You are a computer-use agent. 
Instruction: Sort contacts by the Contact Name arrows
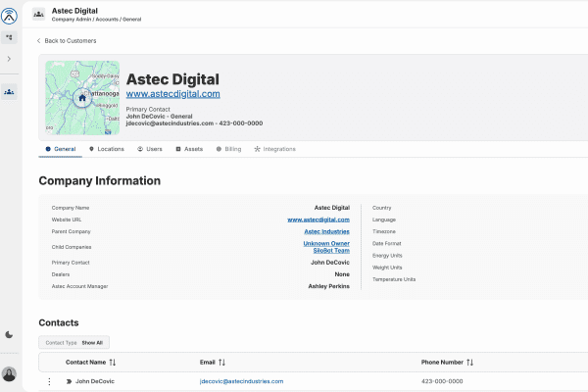(x=112, y=362)
